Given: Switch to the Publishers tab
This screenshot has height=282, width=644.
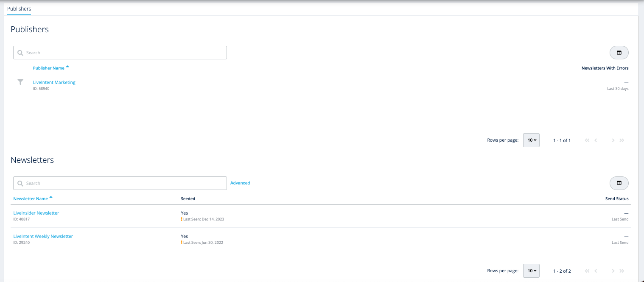Looking at the screenshot, I should coord(19,8).
